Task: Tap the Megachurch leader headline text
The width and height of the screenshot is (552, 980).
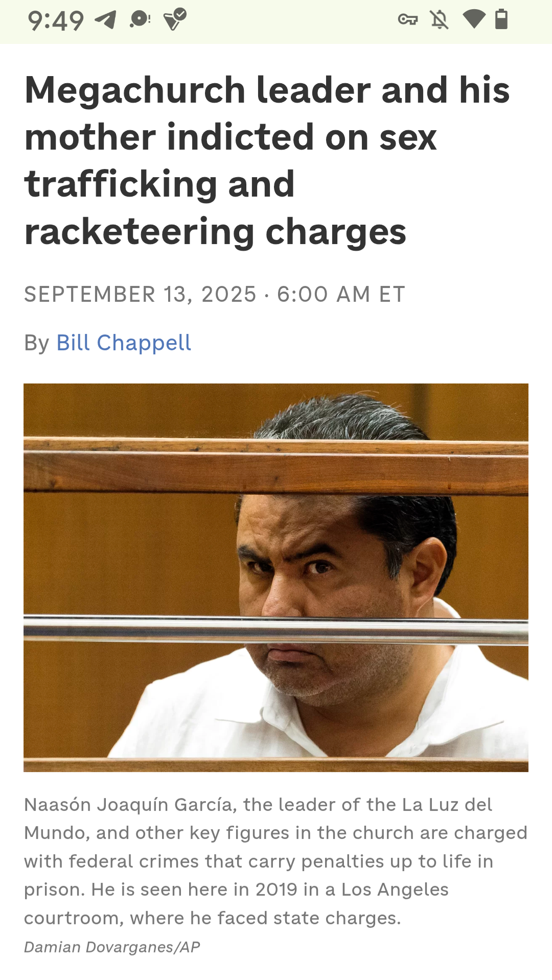Action: tap(267, 160)
